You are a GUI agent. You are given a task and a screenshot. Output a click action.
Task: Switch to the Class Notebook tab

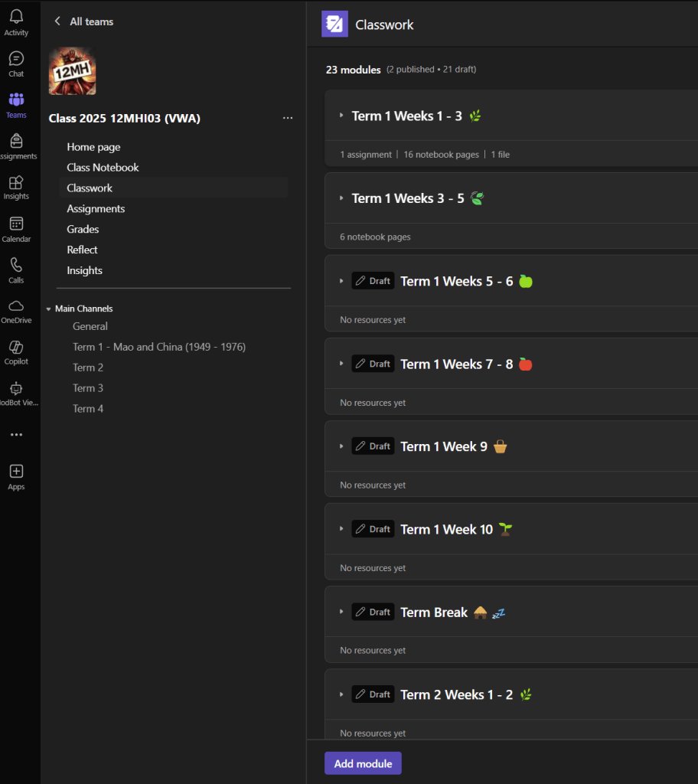pos(103,167)
